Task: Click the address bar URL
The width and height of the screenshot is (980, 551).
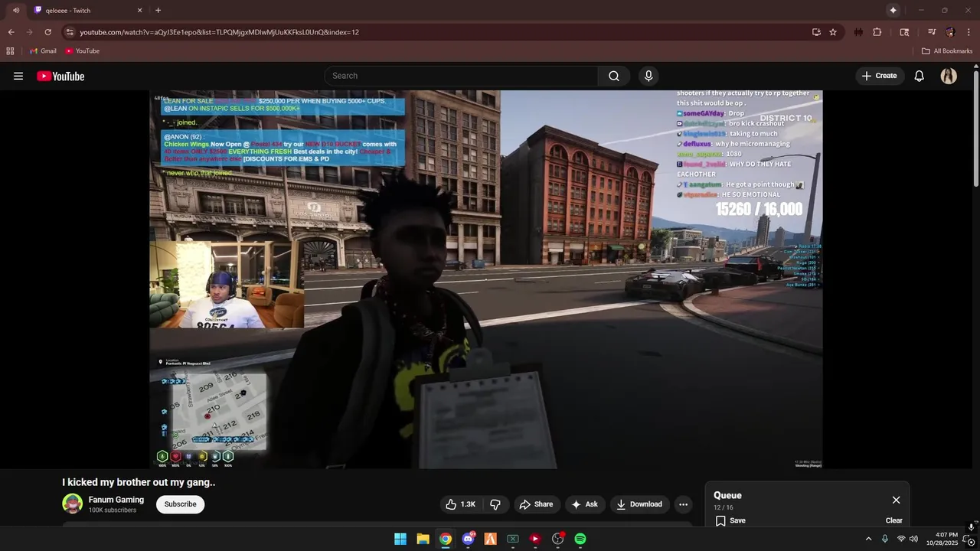Action: tap(219, 32)
